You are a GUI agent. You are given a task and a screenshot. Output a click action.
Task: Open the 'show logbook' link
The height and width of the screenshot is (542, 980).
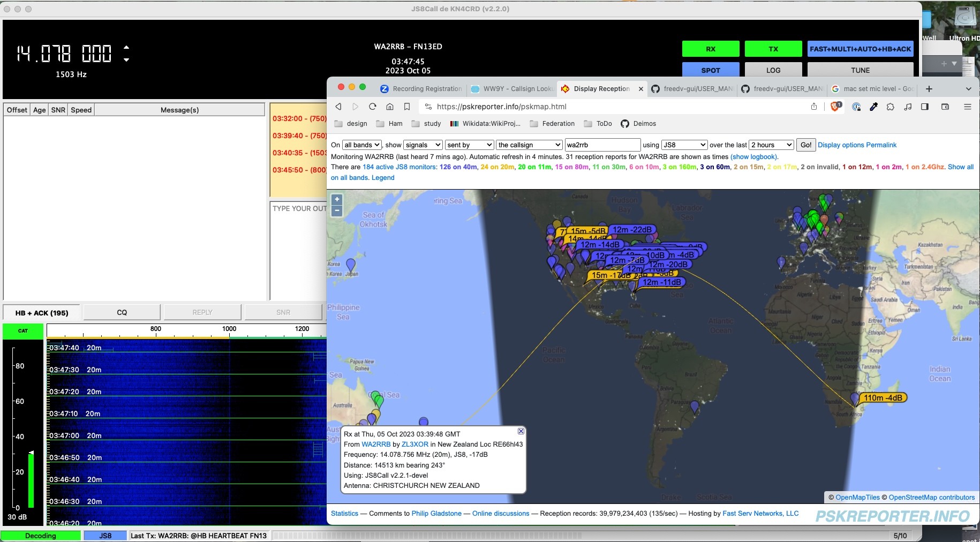click(x=754, y=157)
